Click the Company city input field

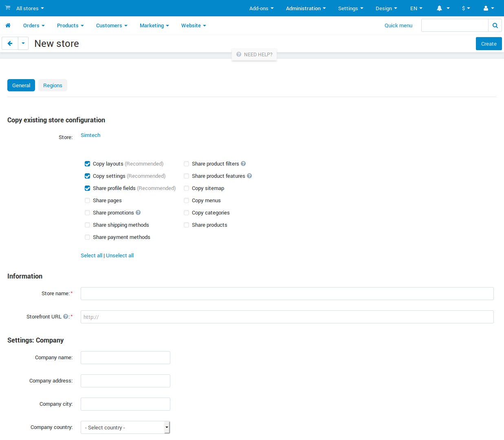(x=125, y=404)
